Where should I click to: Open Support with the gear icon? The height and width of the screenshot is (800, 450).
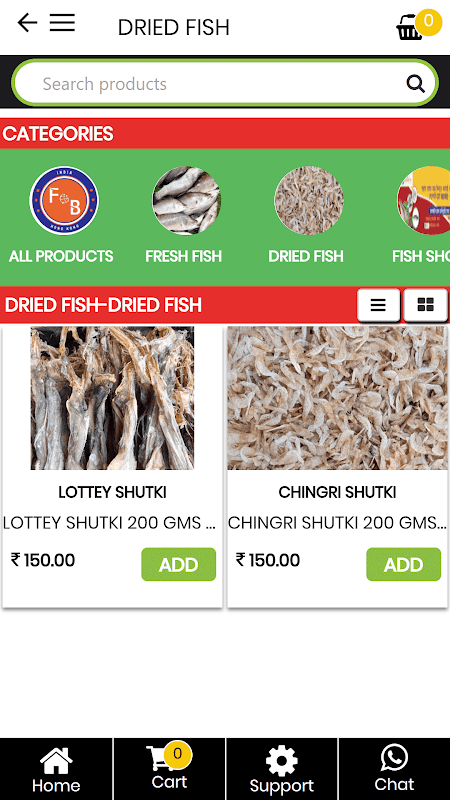(282, 769)
